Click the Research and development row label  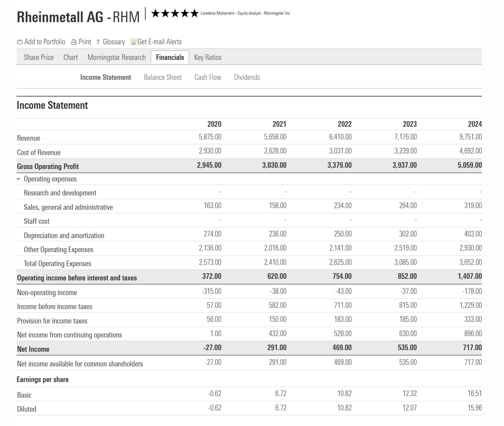60,193
